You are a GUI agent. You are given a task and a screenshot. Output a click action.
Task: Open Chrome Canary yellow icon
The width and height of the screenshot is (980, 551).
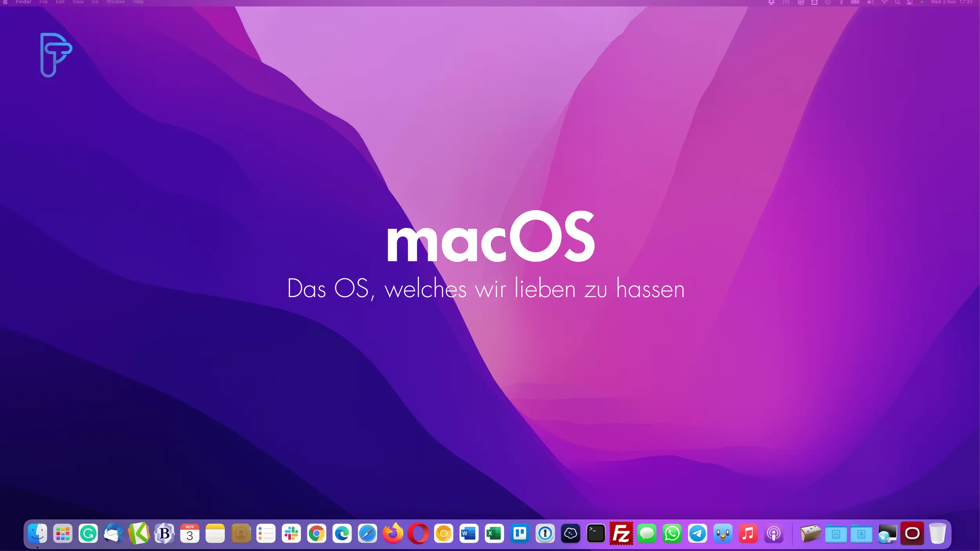coord(444,533)
